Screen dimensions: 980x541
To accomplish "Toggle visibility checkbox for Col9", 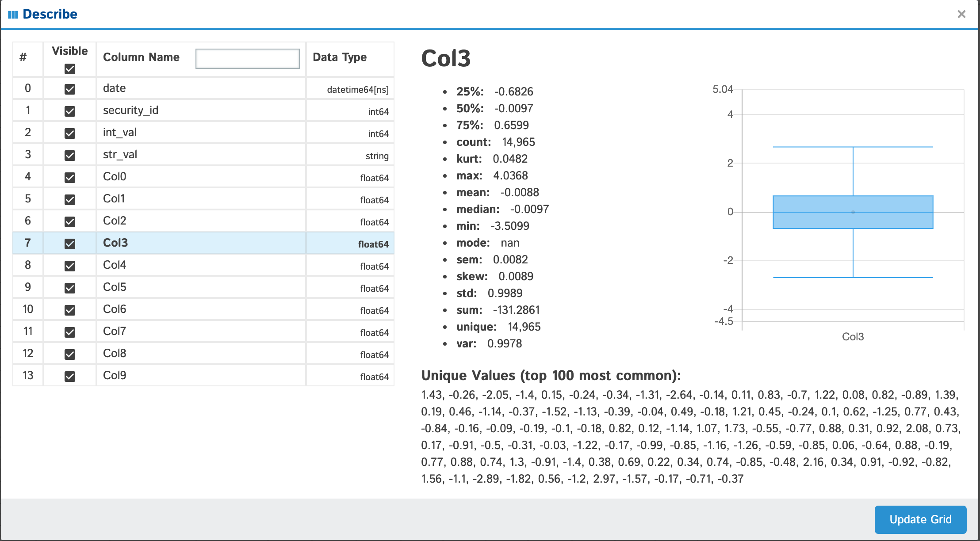I will click(70, 376).
